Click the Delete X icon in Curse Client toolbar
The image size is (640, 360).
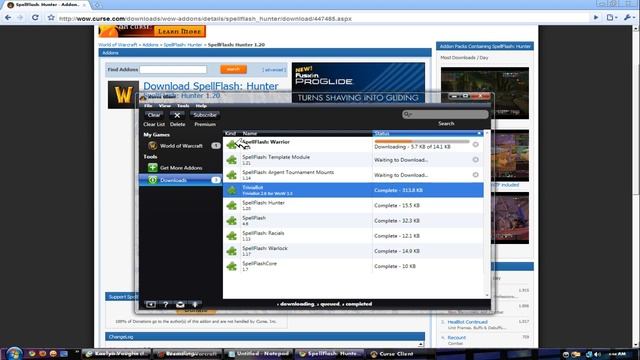tap(177, 116)
